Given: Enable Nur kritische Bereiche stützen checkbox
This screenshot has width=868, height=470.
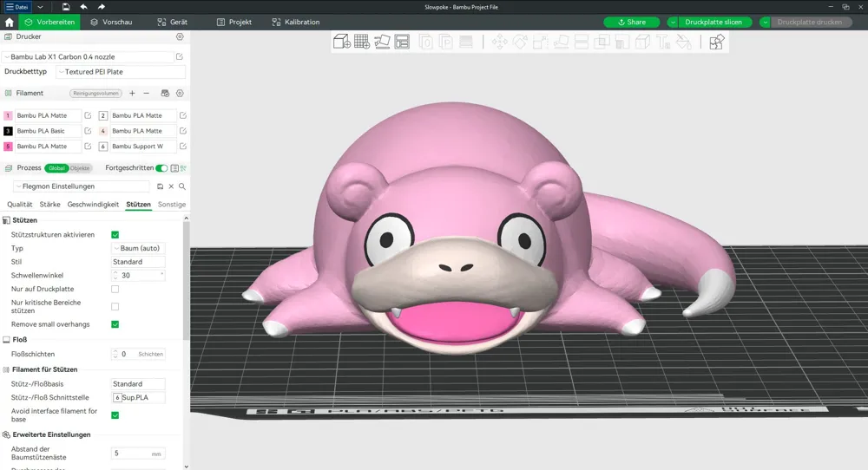Looking at the screenshot, I should 115,306.
